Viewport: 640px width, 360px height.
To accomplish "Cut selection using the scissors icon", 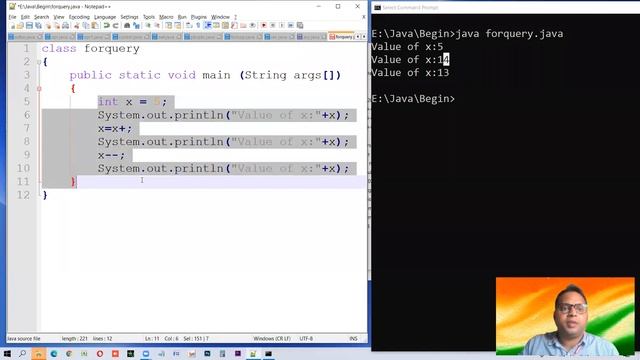I will (76, 25).
